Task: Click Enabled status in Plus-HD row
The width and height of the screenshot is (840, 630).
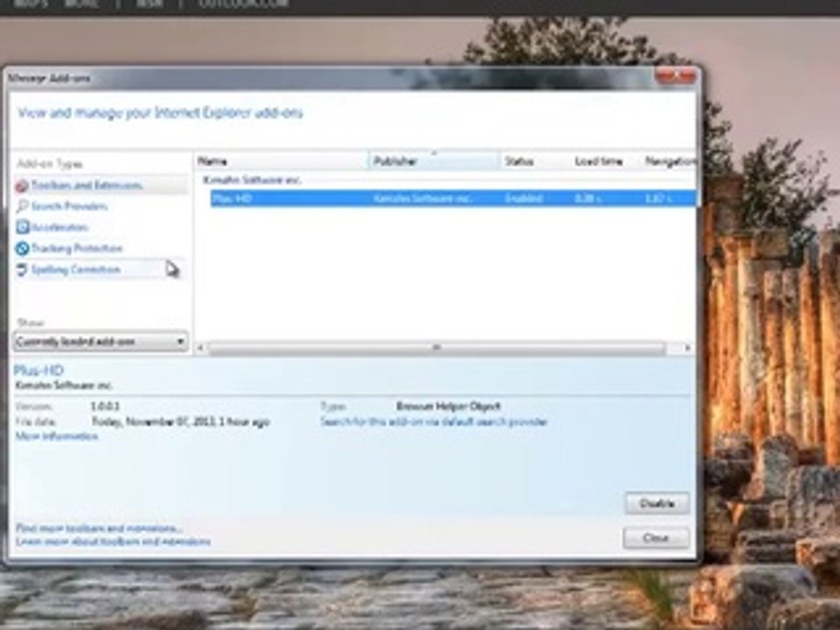Action: click(523, 199)
